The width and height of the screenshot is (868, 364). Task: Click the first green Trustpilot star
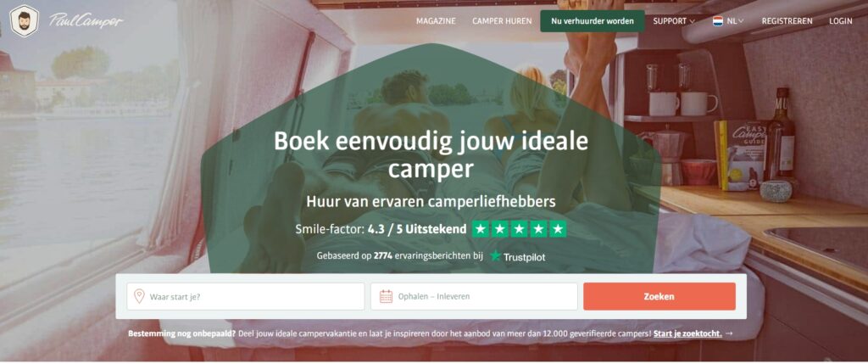tap(481, 229)
